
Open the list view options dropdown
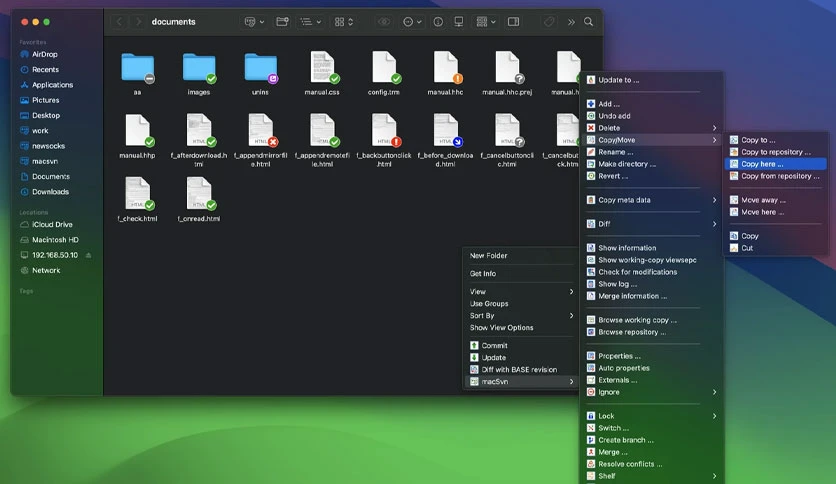[x=310, y=22]
